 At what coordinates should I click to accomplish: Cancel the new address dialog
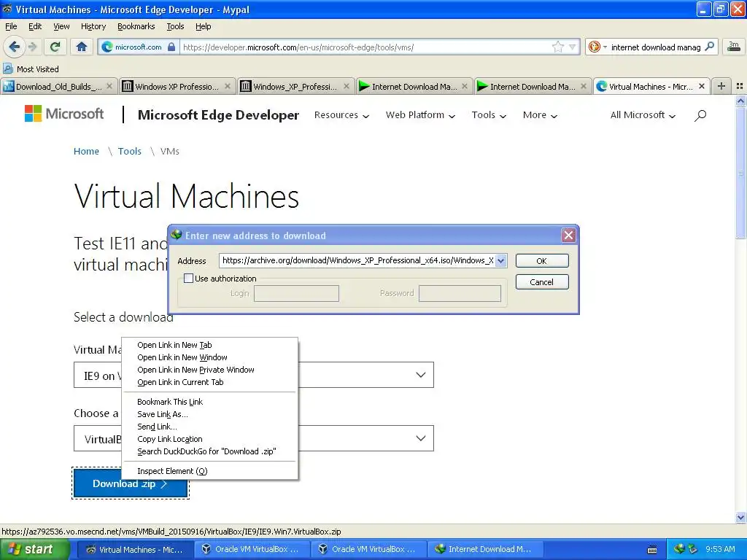tap(542, 282)
